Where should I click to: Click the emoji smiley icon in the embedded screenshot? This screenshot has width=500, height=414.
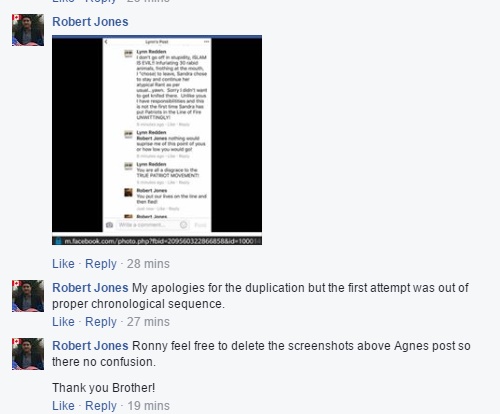coord(183,225)
